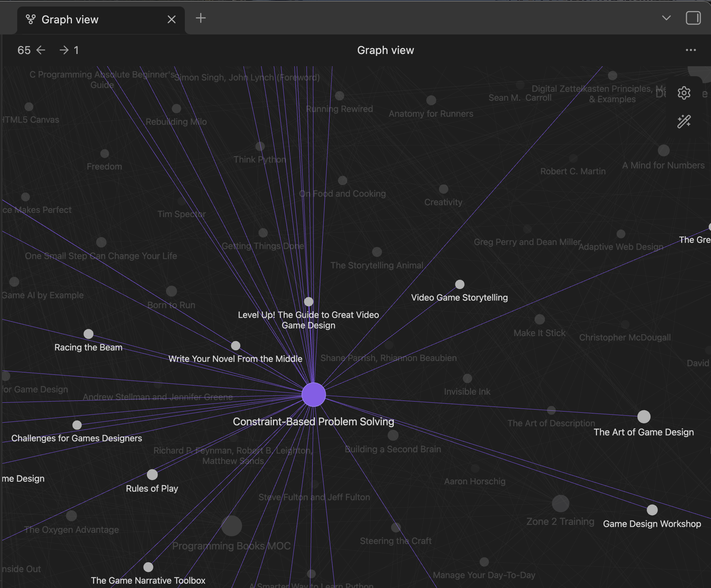Screen dimensions: 711x588
Task: Click the Rules of Play node
Action: point(152,475)
